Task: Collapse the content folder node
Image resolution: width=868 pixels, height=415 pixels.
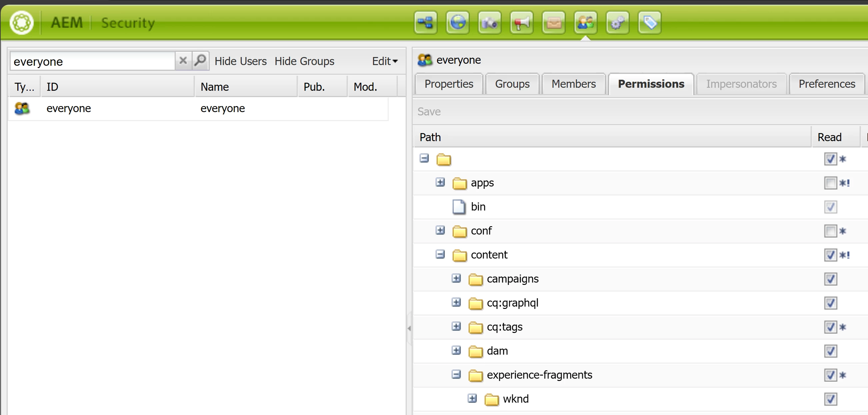Action: 440,254
